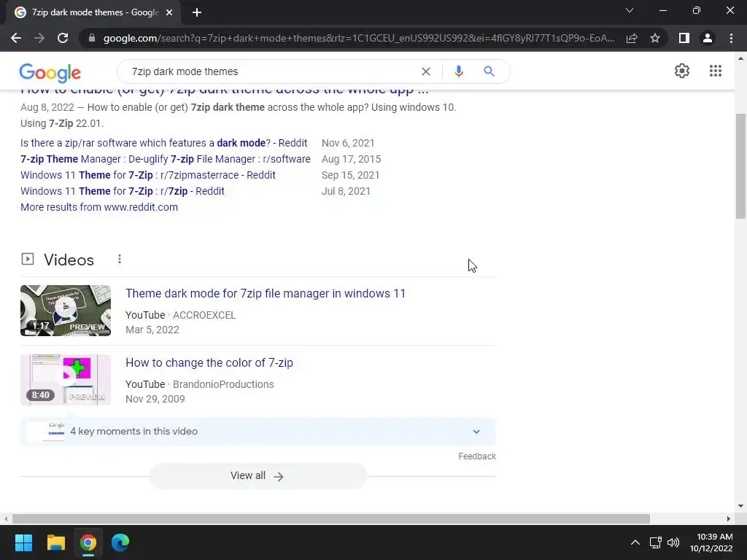Viewport: 747px width, 560px height.
Task: Open the volume tray icon
Action: coord(673,542)
